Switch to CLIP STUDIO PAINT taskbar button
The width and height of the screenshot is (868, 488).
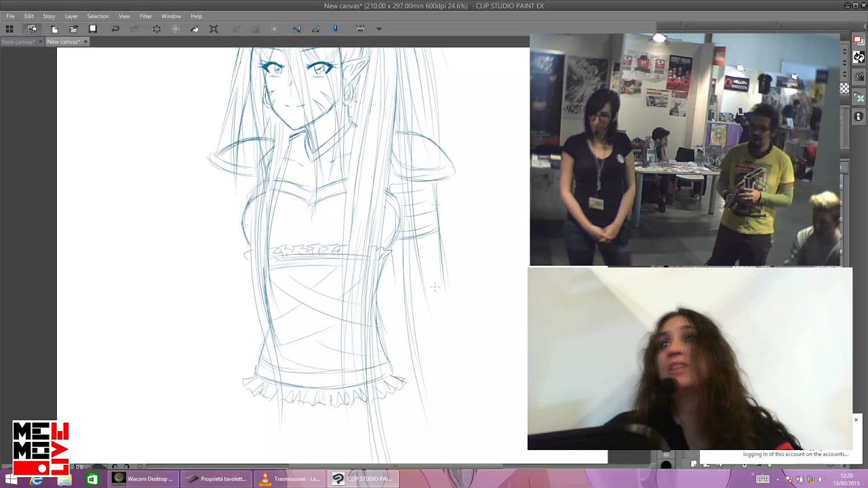363,479
